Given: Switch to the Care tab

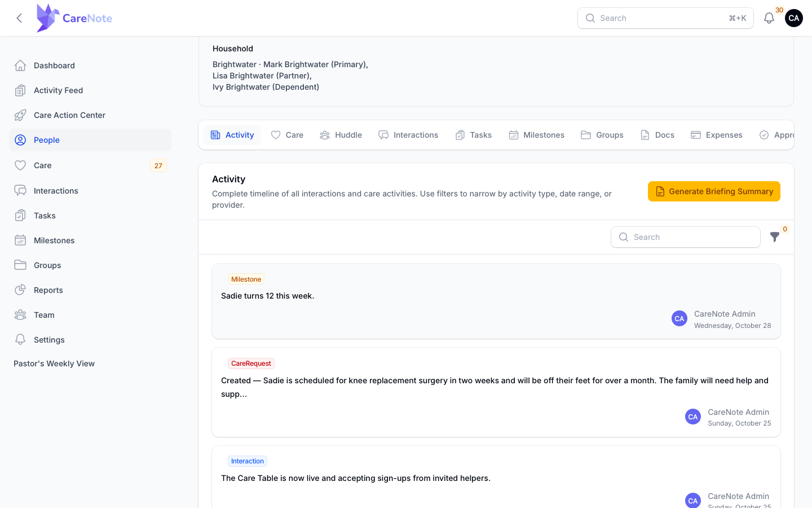Looking at the screenshot, I should [287, 135].
